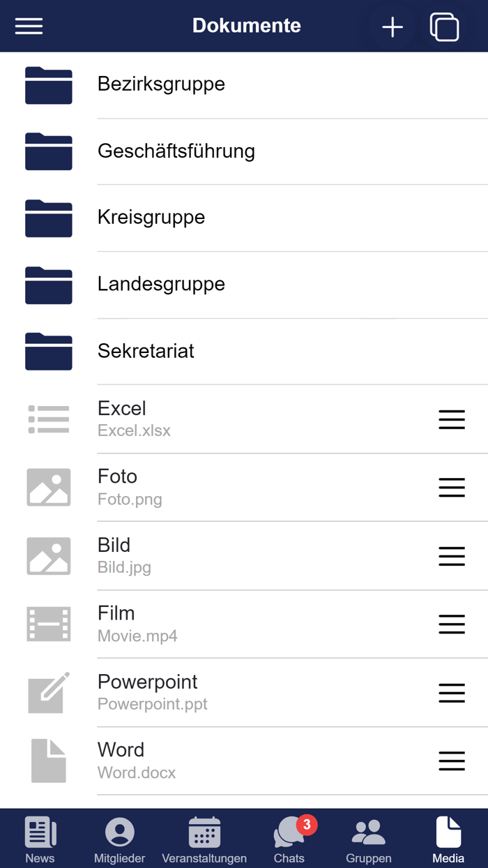Tap the multi-select copy icon in header
The width and height of the screenshot is (488, 868).
click(444, 27)
